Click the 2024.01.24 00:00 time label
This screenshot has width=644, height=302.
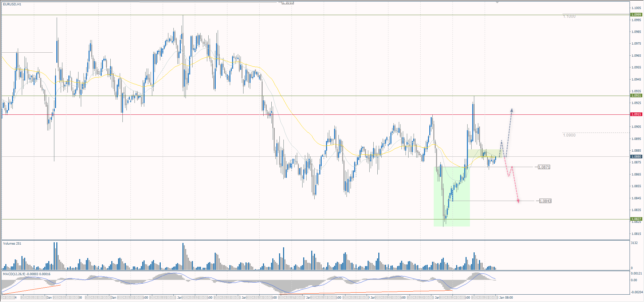(452, 298)
